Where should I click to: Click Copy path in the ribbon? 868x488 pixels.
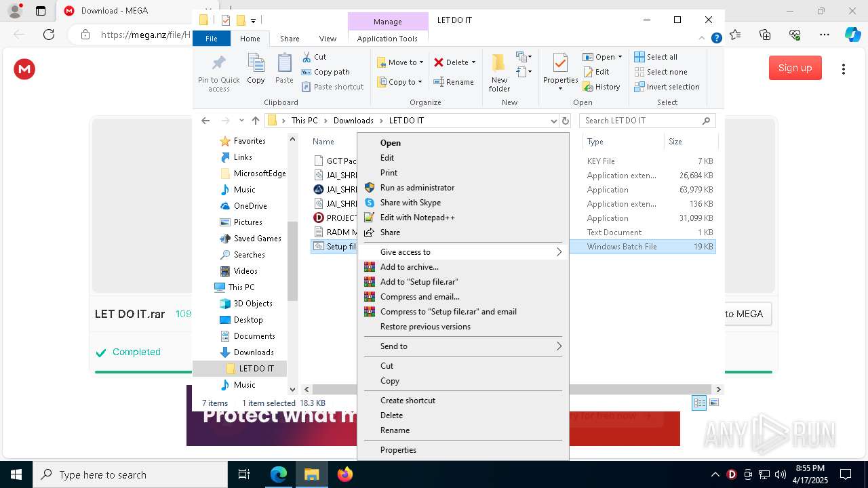pyautogui.click(x=325, y=72)
